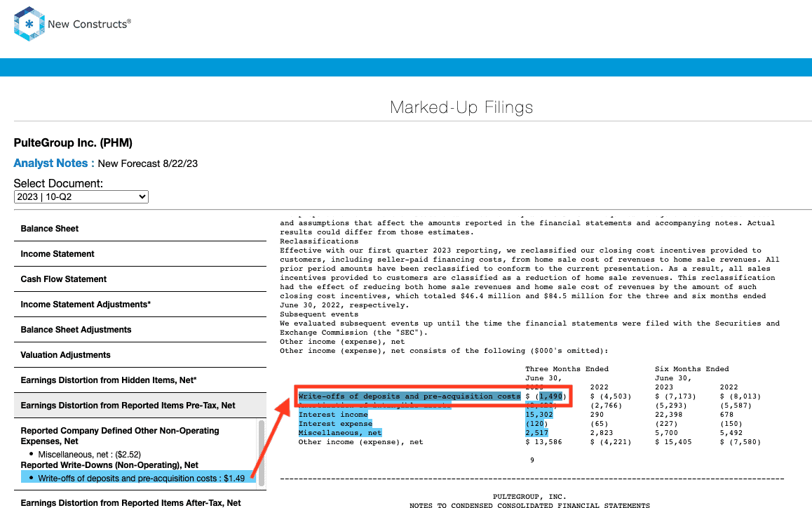Click the 'PulteGroup Inc. (PHM)' company name
This screenshot has width=812, height=508.
73,143
